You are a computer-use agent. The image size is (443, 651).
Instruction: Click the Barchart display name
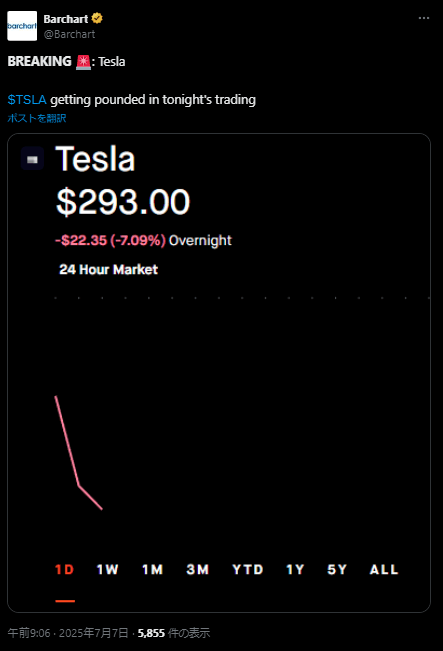click(66, 19)
